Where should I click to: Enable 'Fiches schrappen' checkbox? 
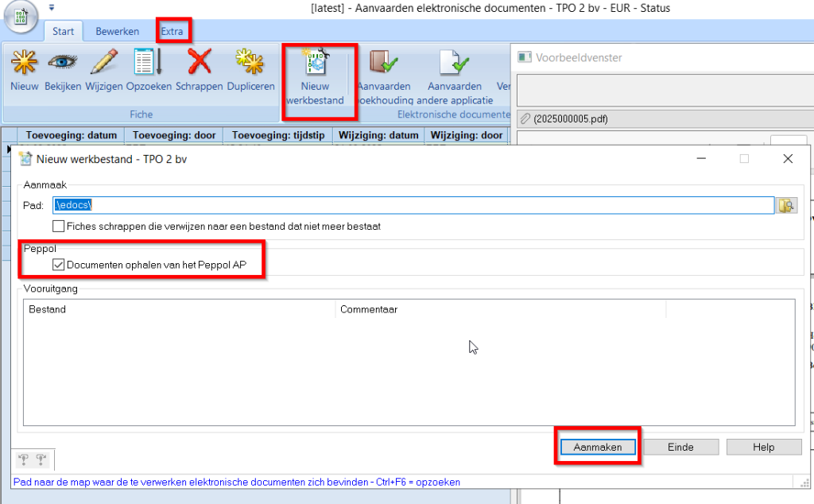click(59, 227)
